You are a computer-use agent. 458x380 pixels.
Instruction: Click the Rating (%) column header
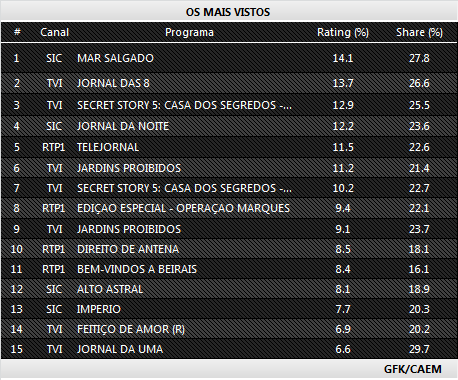pos(343,32)
